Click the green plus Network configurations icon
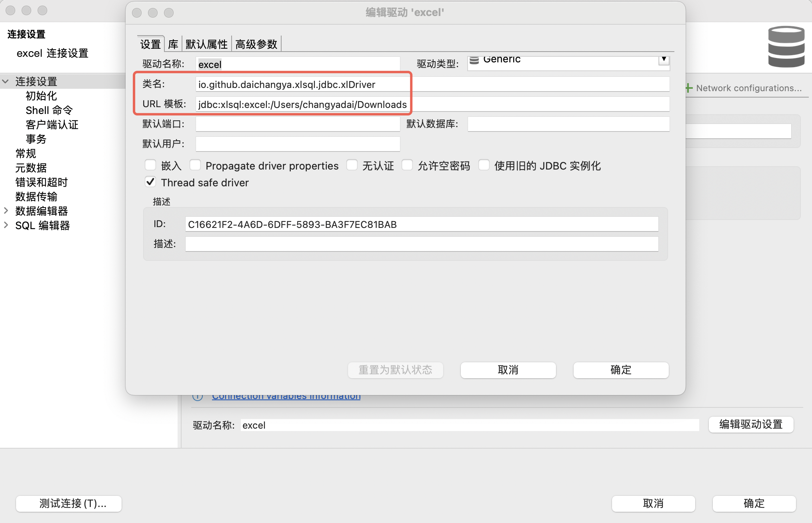 (x=689, y=88)
